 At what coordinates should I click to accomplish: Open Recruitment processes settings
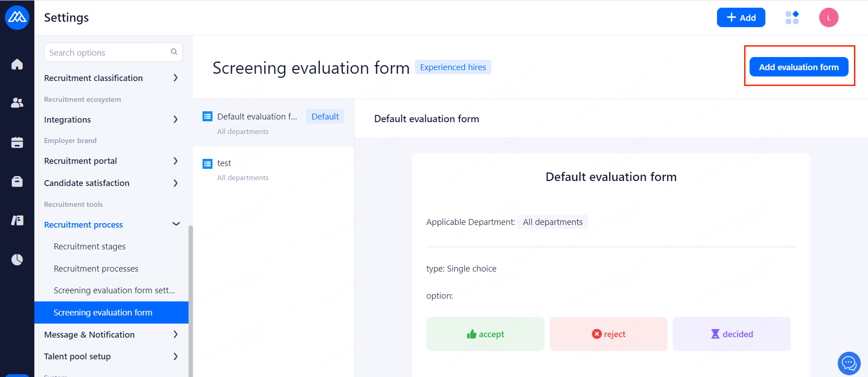(x=96, y=268)
